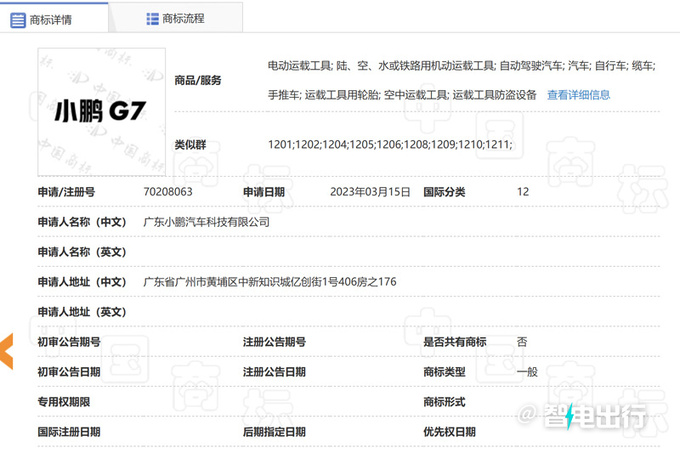Open the 查看详细信息 link
The image size is (680, 453).
(x=578, y=95)
